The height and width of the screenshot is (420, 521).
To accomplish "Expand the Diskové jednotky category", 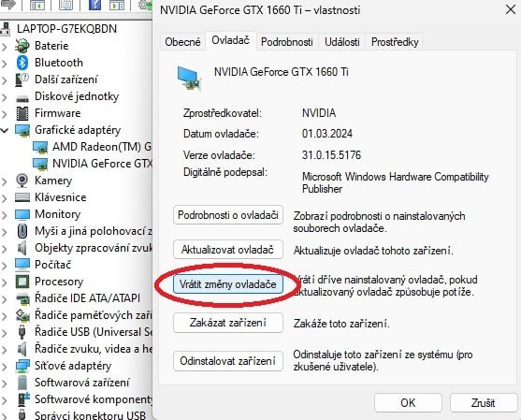I will (x=5, y=96).
